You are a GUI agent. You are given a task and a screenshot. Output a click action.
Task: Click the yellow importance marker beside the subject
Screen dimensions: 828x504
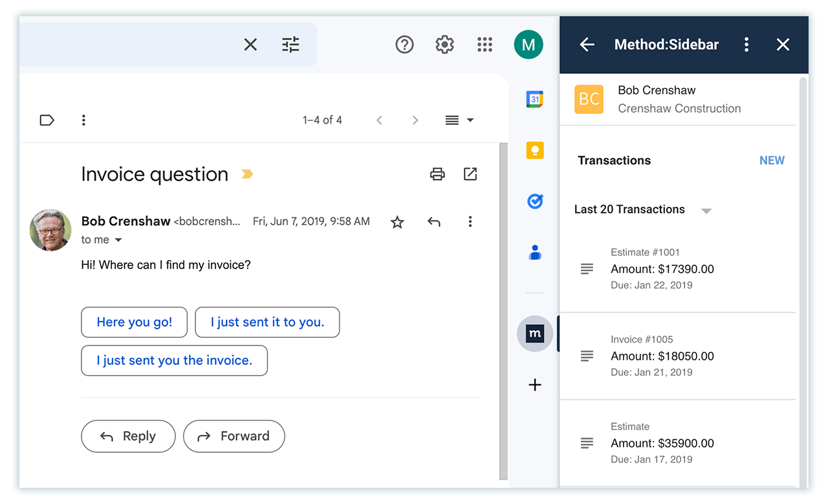coord(246,174)
